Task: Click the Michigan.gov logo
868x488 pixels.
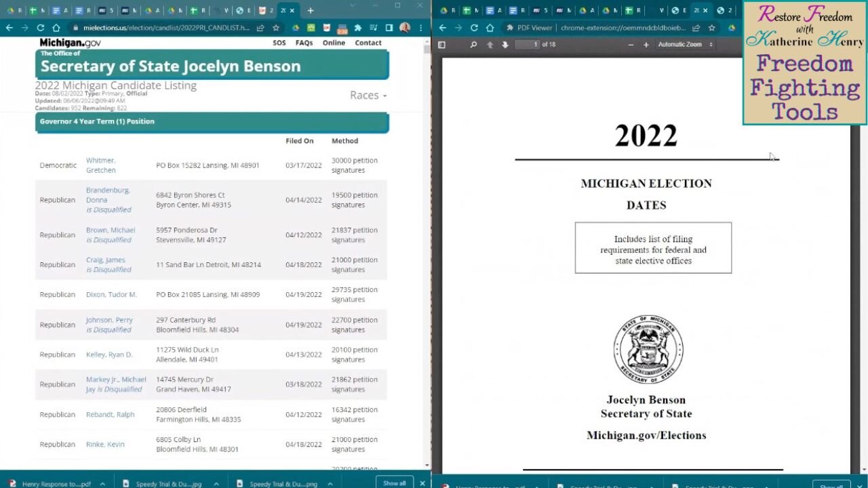Action: [70, 43]
